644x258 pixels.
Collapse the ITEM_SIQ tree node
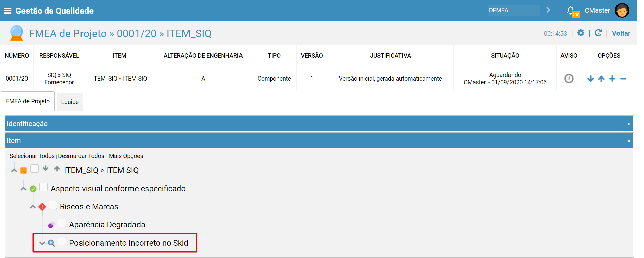[x=14, y=170]
